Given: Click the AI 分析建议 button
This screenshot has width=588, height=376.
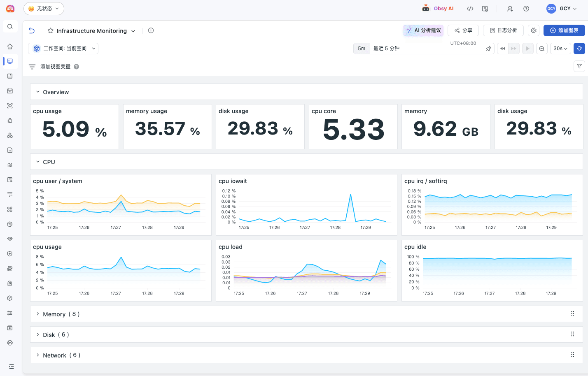Looking at the screenshot, I should pos(423,30).
